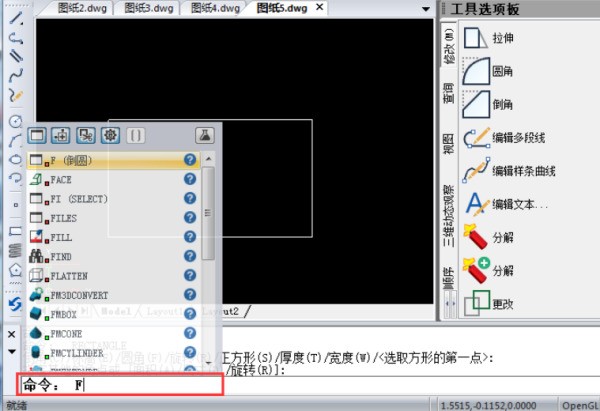Image resolution: width=600 pixels, height=411 pixels.
Task: Choose the FIND command suggestion
Action: tap(113, 256)
